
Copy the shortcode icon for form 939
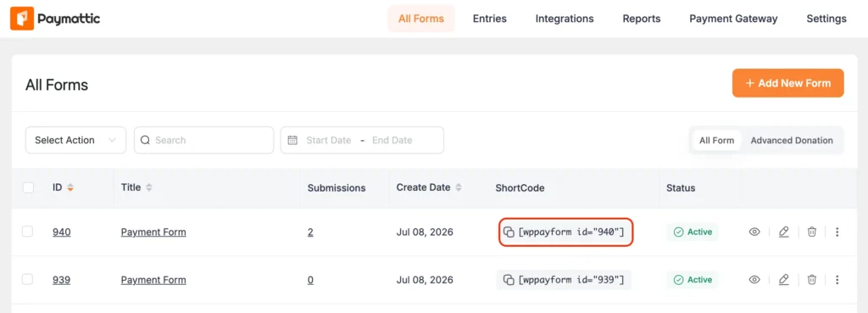click(x=509, y=280)
